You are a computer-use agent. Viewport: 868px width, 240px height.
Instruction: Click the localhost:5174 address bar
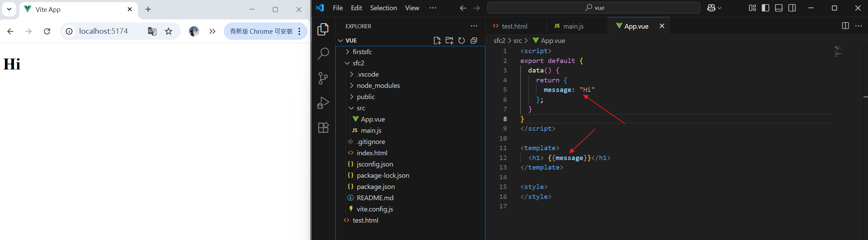(103, 31)
